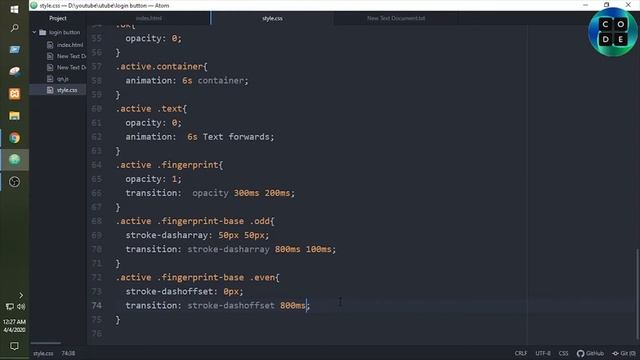The height and width of the screenshot is (360, 640).
Task: Select the login button folder icon
Action: (42, 32)
